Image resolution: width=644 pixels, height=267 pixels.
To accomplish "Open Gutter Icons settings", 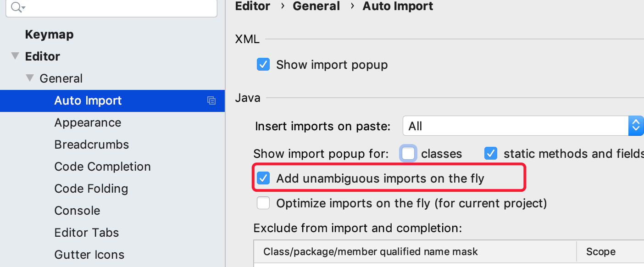I will (89, 255).
